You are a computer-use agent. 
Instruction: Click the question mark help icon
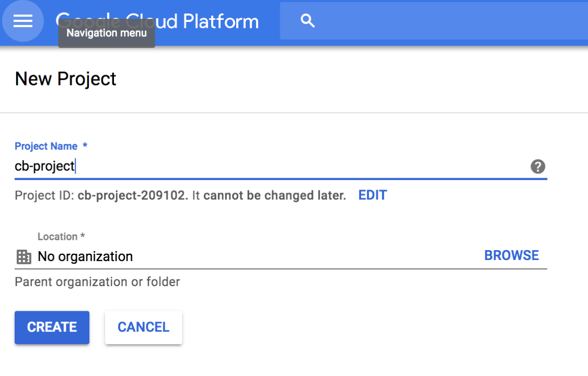[538, 166]
